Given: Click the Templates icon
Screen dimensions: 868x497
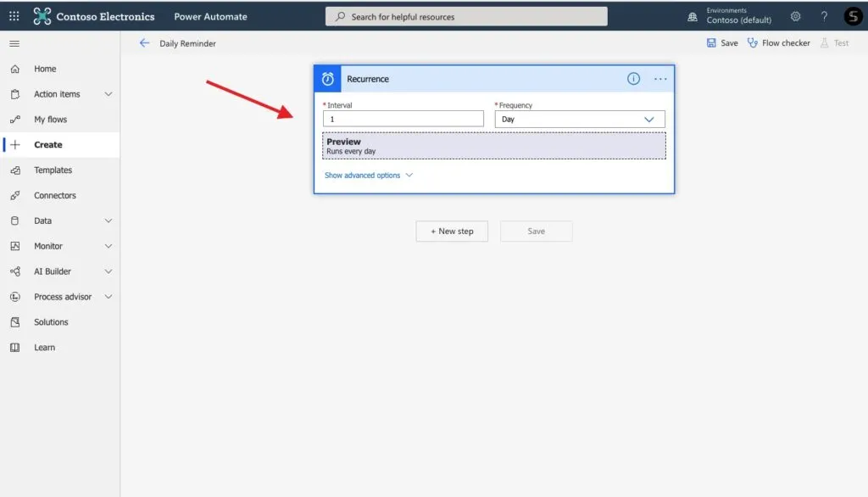Looking at the screenshot, I should coord(15,170).
